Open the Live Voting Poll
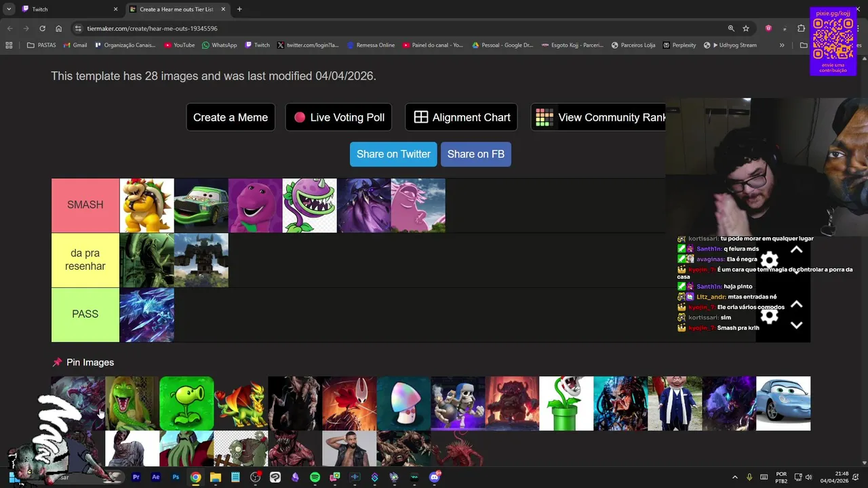 [339, 117]
